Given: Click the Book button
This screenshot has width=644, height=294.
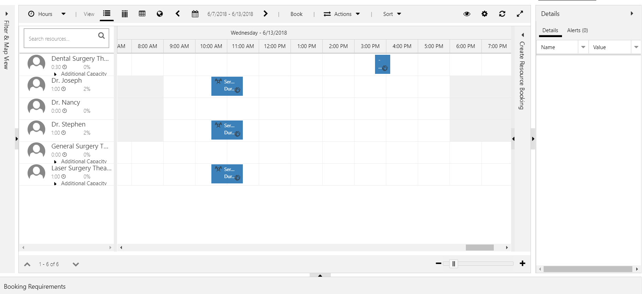Looking at the screenshot, I should click(296, 14).
